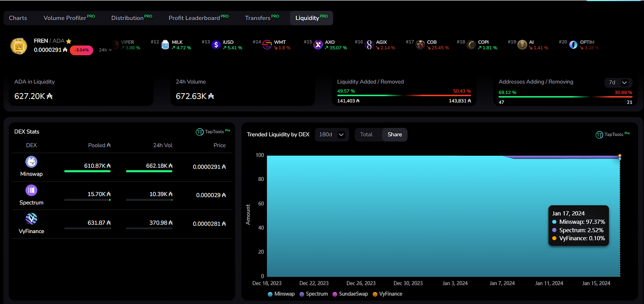
Task: Click Spectrum pooled 15.70K value
Action: [99, 194]
